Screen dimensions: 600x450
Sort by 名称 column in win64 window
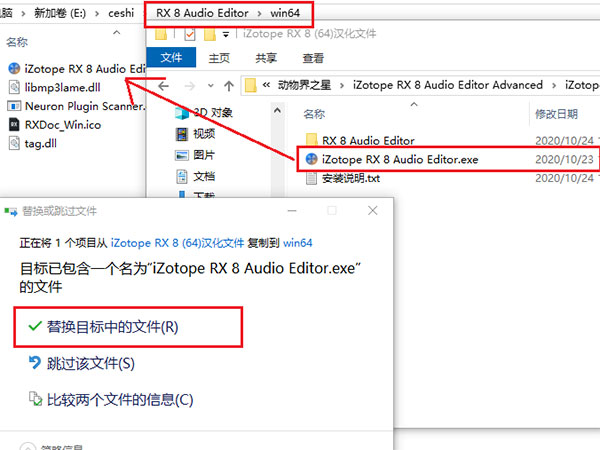click(17, 42)
